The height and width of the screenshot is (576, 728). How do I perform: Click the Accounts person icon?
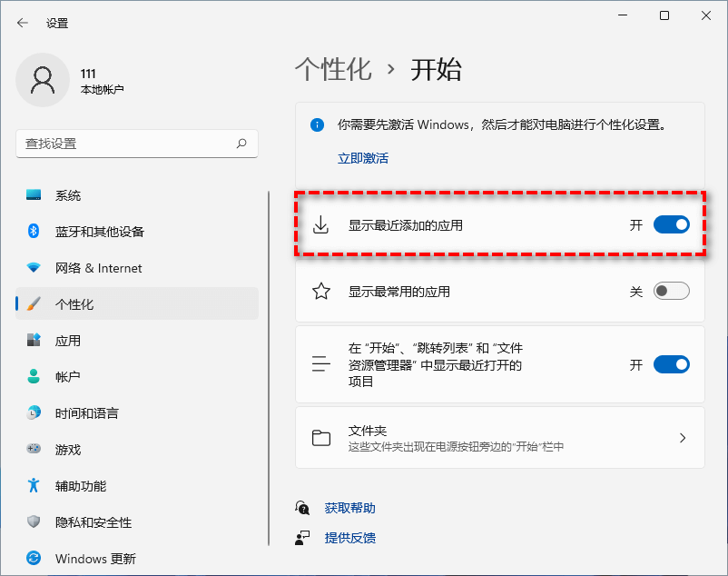click(34, 376)
